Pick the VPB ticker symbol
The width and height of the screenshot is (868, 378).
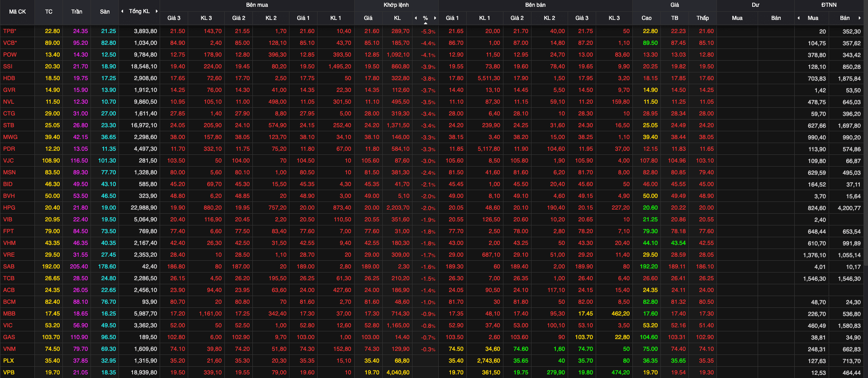[9, 373]
